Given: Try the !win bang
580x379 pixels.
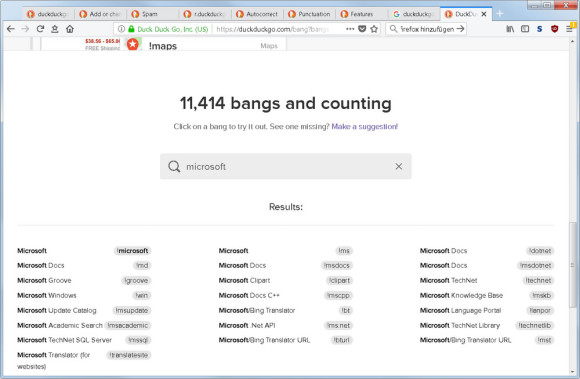Looking at the screenshot, I should [142, 295].
